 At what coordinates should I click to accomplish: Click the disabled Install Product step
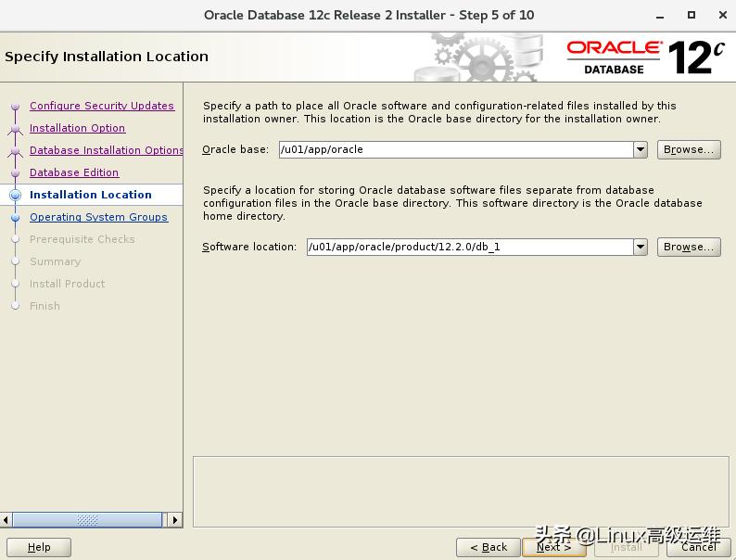[67, 284]
